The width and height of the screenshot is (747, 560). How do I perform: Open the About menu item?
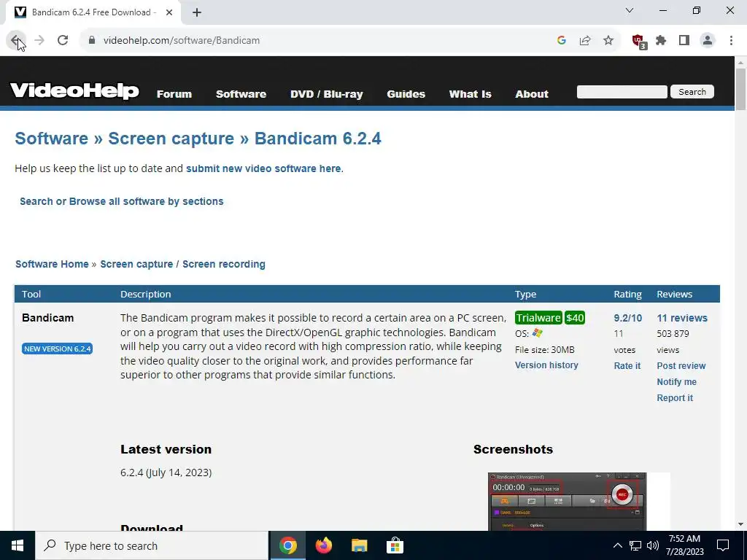532,94
